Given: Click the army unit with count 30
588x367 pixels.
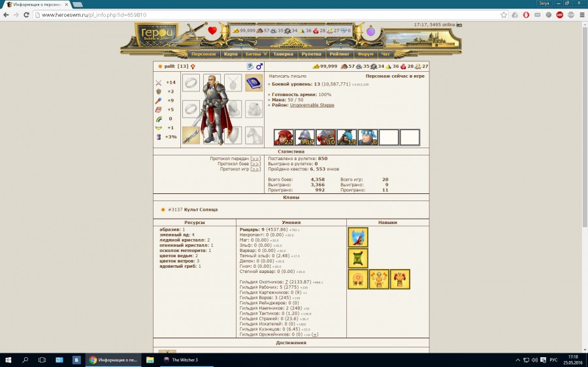Looking at the screenshot, I should point(325,137).
